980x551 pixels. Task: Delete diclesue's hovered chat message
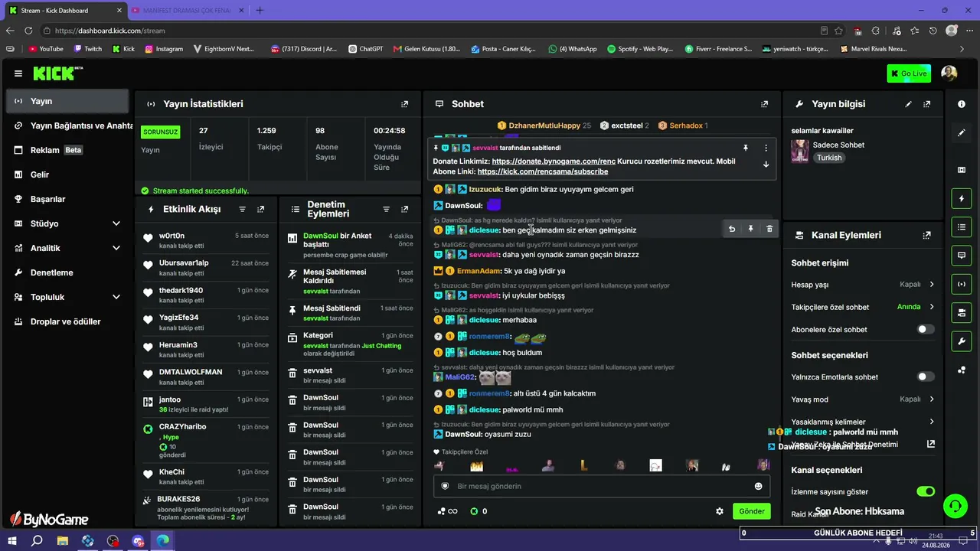pyautogui.click(x=769, y=229)
